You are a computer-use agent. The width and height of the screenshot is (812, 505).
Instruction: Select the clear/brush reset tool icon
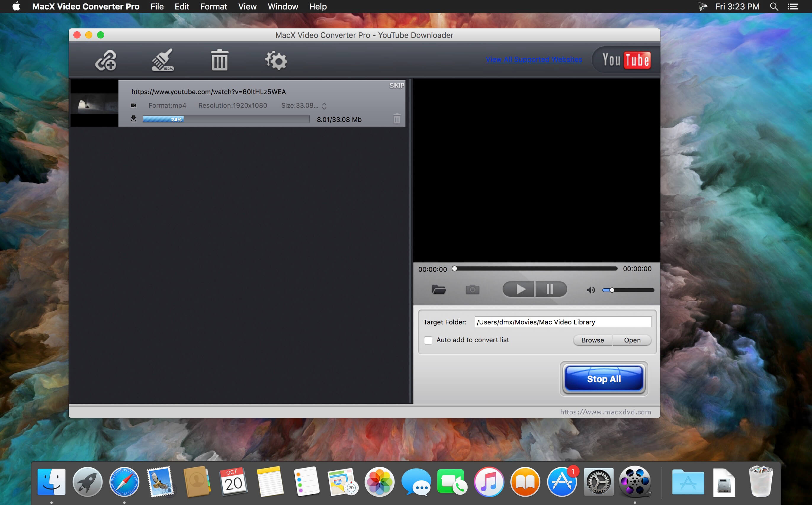162,59
